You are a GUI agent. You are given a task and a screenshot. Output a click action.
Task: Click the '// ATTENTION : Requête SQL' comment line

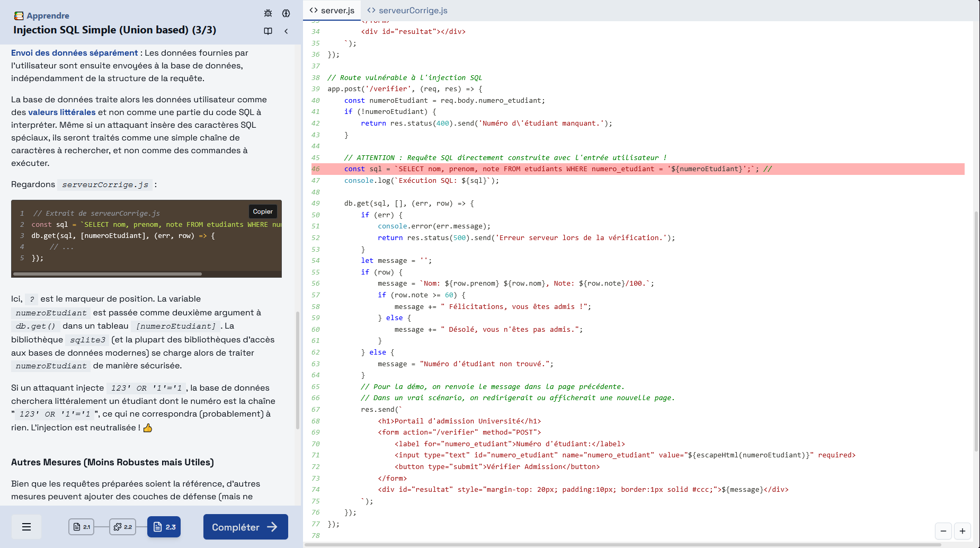tap(505, 158)
